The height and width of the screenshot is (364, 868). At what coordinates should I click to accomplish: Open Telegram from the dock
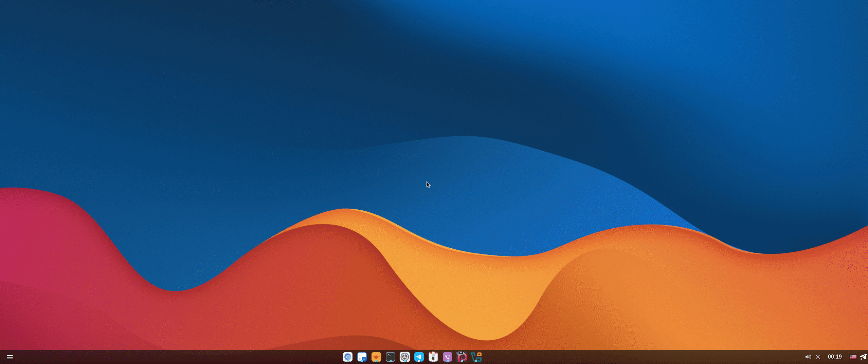(419, 357)
